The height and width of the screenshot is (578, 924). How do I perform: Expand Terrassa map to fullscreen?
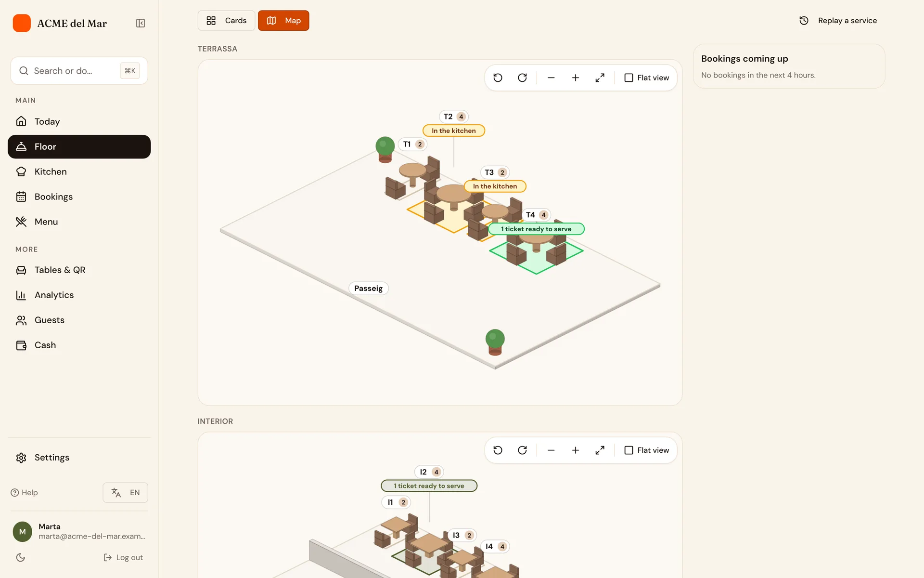[x=600, y=78]
